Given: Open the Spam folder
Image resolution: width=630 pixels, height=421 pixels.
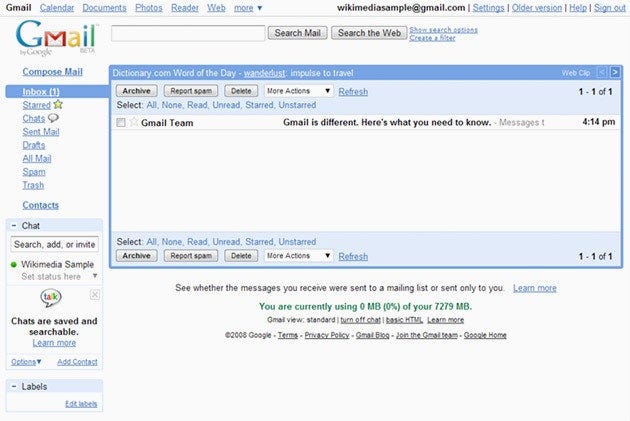Looking at the screenshot, I should (x=34, y=172).
